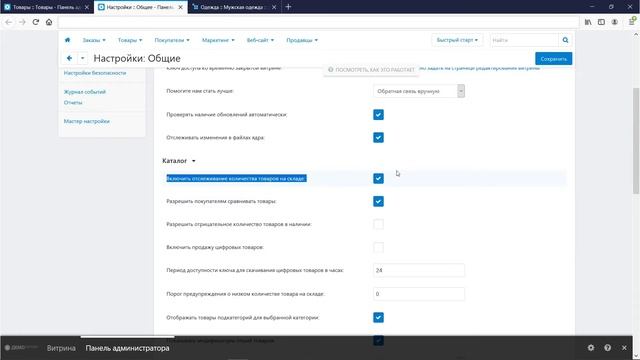This screenshot has height=360, width=640.
Task: Open Настройки безопасности in sidebar
Action: pyautogui.click(x=95, y=73)
